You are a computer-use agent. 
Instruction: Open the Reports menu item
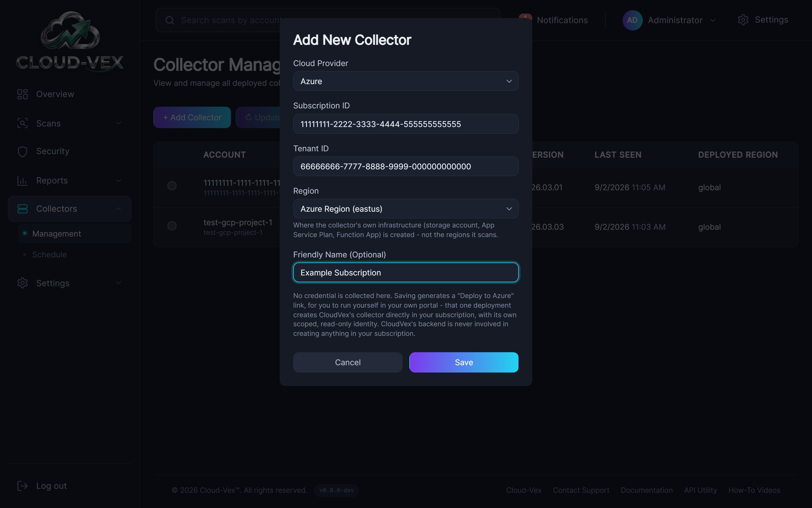pos(69,181)
